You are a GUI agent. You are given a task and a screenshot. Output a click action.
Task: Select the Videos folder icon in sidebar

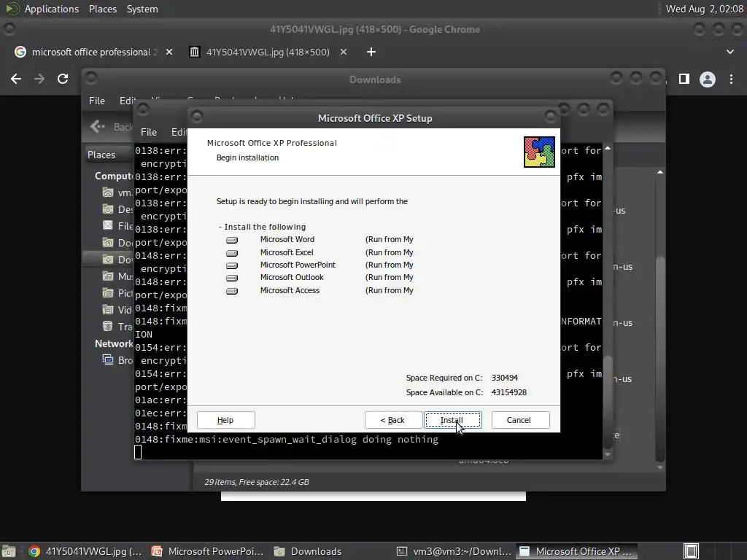click(108, 309)
